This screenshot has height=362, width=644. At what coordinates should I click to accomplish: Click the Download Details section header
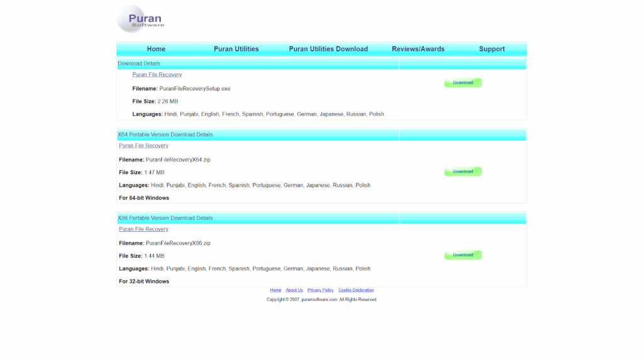139,63
